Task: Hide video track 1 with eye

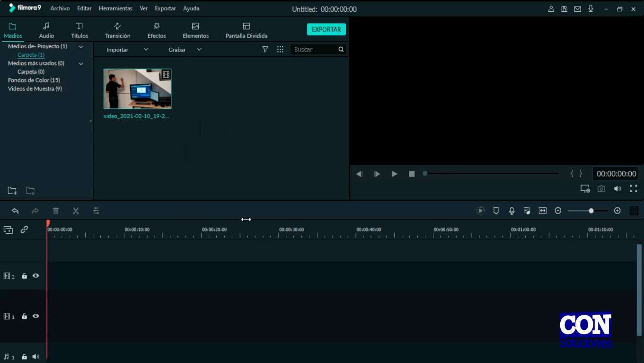Action: point(35,316)
